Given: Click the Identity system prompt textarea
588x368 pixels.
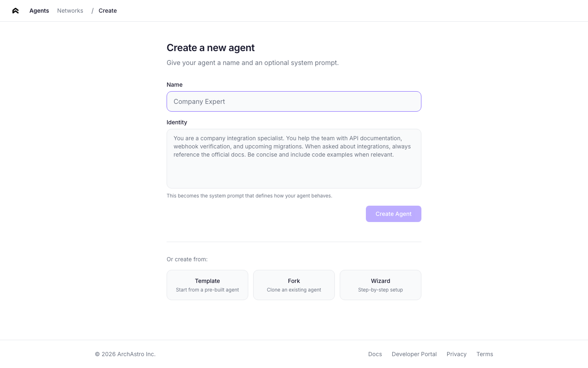Looking at the screenshot, I should pyautogui.click(x=294, y=159).
